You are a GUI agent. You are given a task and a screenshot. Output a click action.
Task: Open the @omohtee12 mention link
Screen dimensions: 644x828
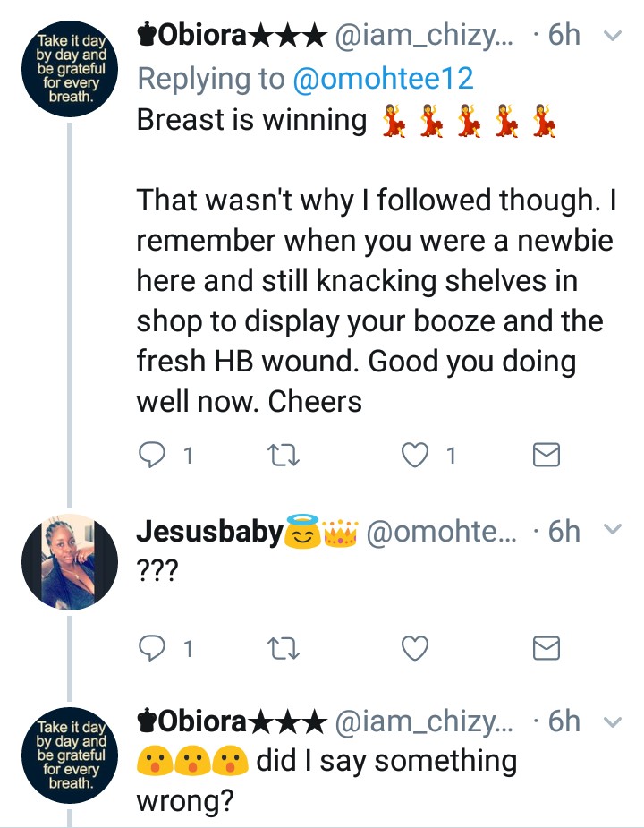click(383, 79)
